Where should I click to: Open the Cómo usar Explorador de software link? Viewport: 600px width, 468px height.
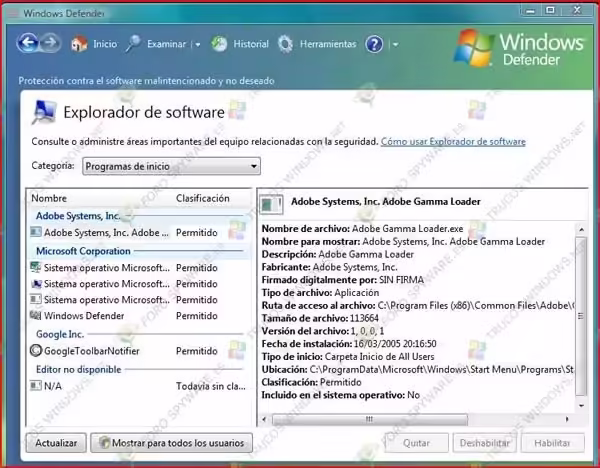(453, 142)
